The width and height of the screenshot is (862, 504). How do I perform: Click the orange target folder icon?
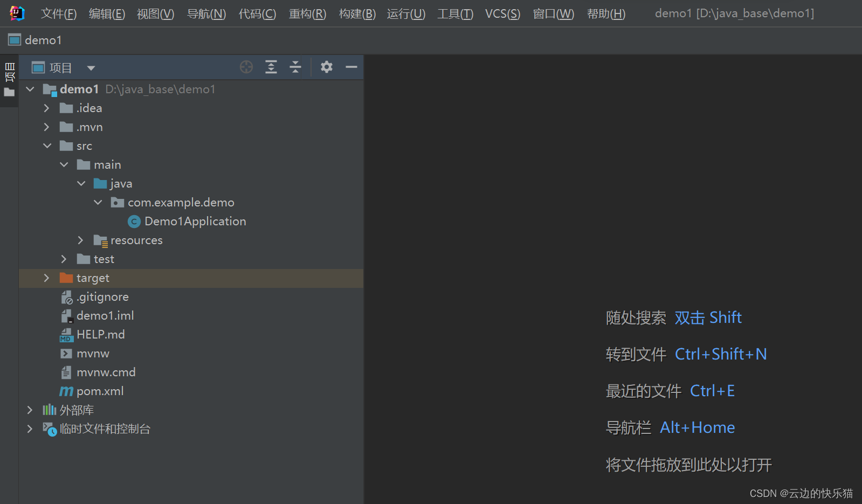coord(66,278)
